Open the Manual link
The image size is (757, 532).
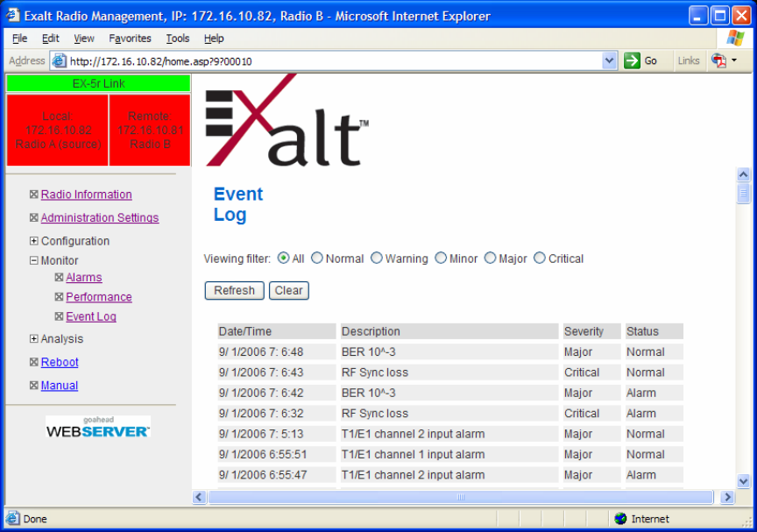(x=60, y=385)
